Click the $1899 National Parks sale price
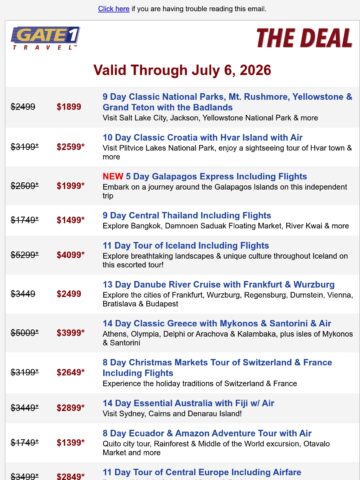Viewport: 360px width, 480px height. (x=69, y=107)
